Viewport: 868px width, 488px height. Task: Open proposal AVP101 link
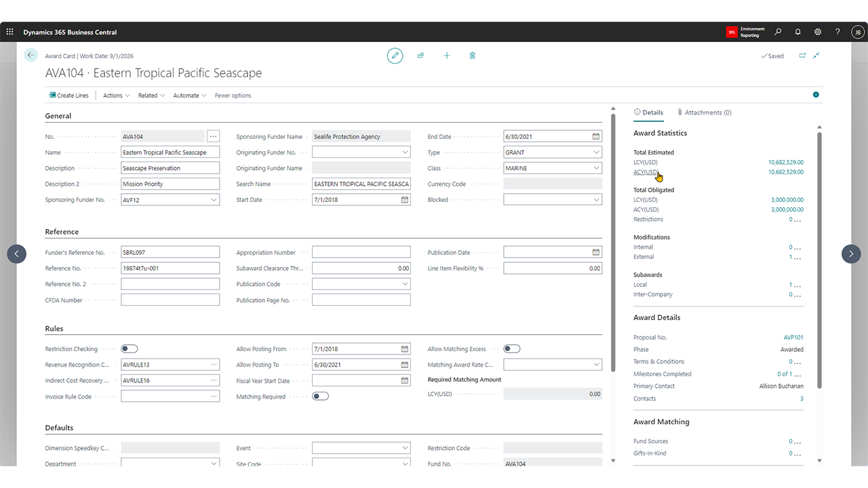793,338
